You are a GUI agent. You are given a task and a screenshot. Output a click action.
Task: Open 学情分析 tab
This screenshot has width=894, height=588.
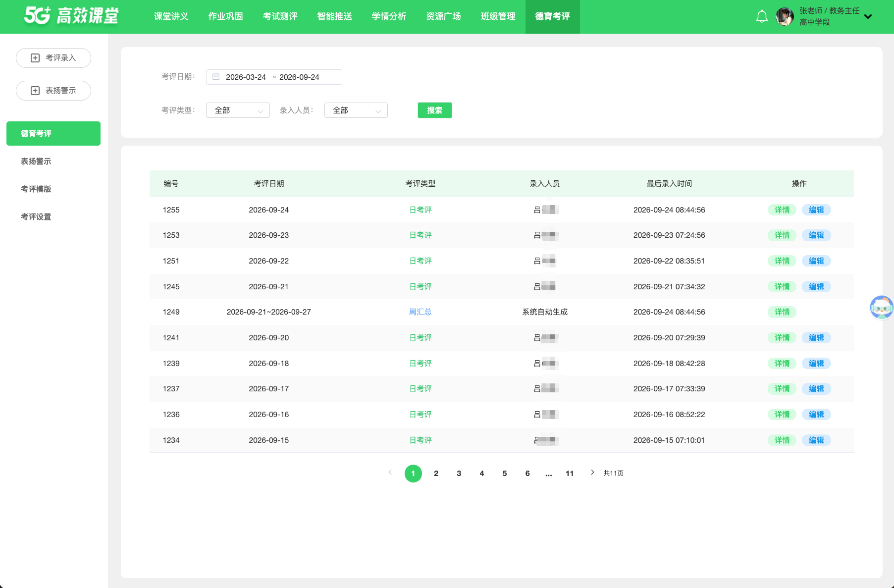click(x=389, y=16)
